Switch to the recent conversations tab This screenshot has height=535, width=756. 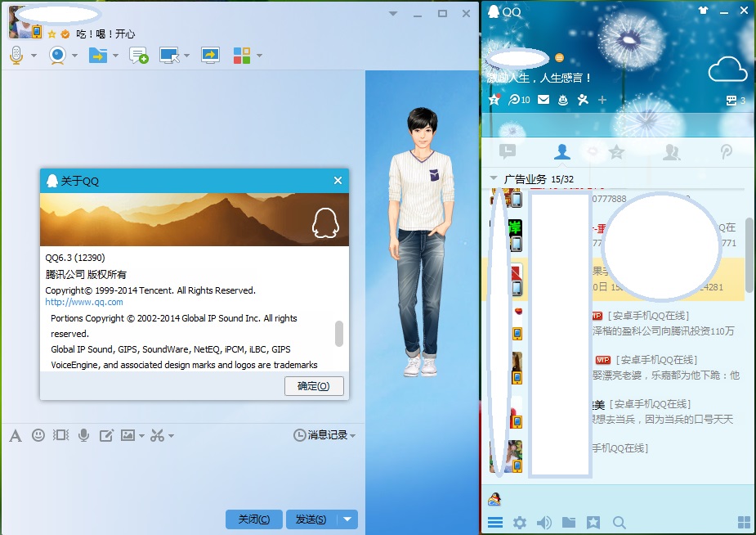coord(508,151)
